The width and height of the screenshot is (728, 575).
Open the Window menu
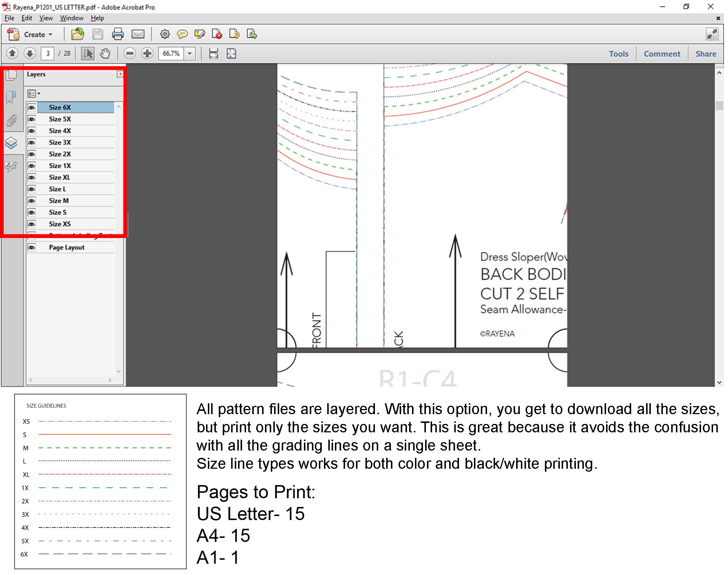(x=72, y=18)
